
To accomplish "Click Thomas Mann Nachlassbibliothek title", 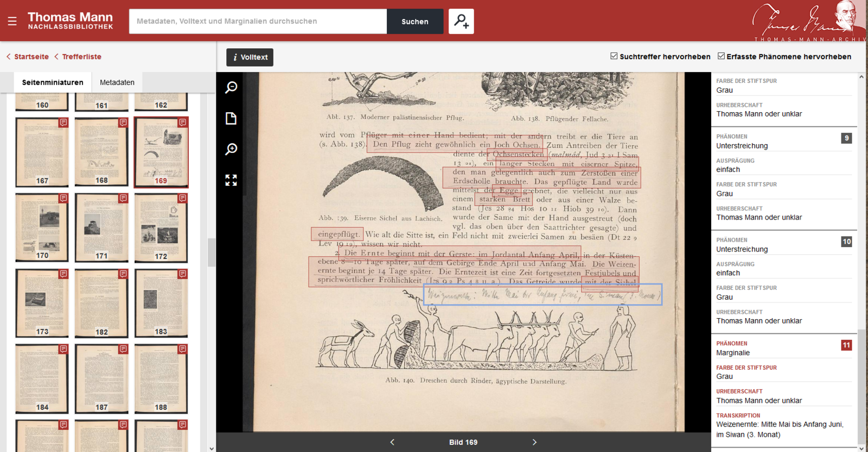I will pos(71,21).
